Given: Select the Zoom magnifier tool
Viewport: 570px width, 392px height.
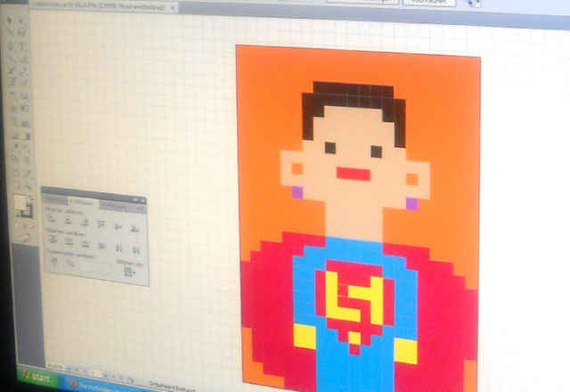Looking at the screenshot, I should click(28, 186).
